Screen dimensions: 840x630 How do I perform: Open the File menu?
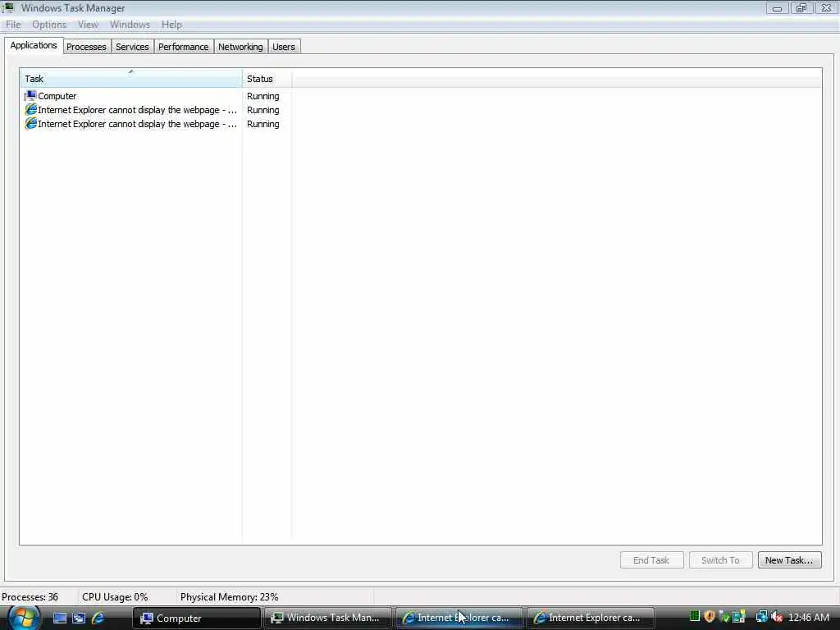pyautogui.click(x=13, y=25)
